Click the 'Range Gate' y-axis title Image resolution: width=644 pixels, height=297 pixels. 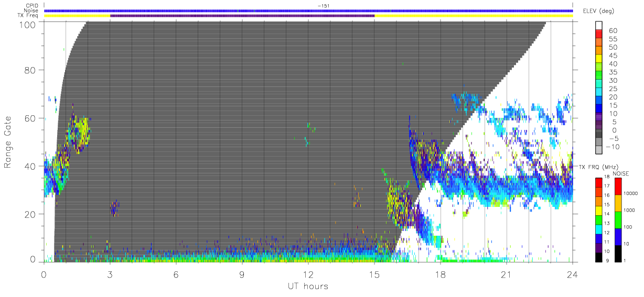point(8,142)
